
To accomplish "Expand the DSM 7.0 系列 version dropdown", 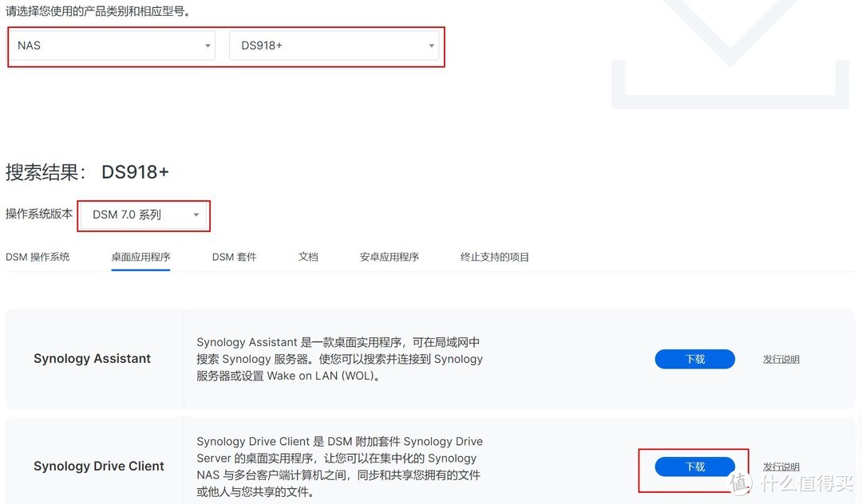I will [144, 215].
